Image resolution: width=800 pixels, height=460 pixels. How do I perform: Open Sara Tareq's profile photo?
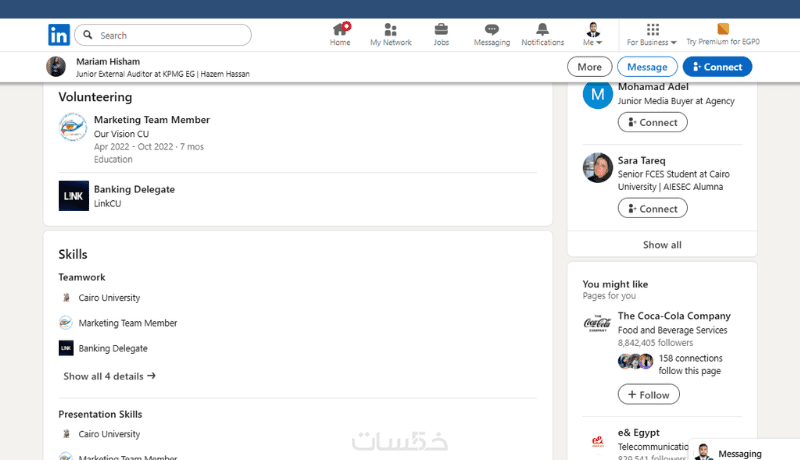point(597,168)
